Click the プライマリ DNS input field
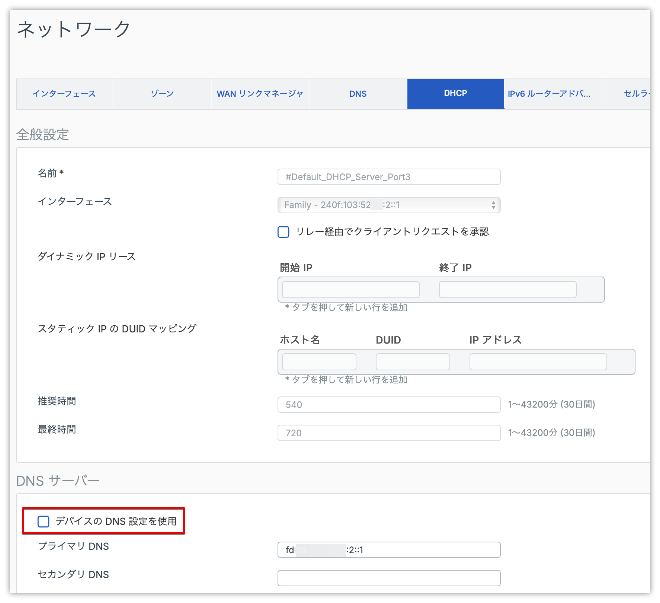 (388, 549)
